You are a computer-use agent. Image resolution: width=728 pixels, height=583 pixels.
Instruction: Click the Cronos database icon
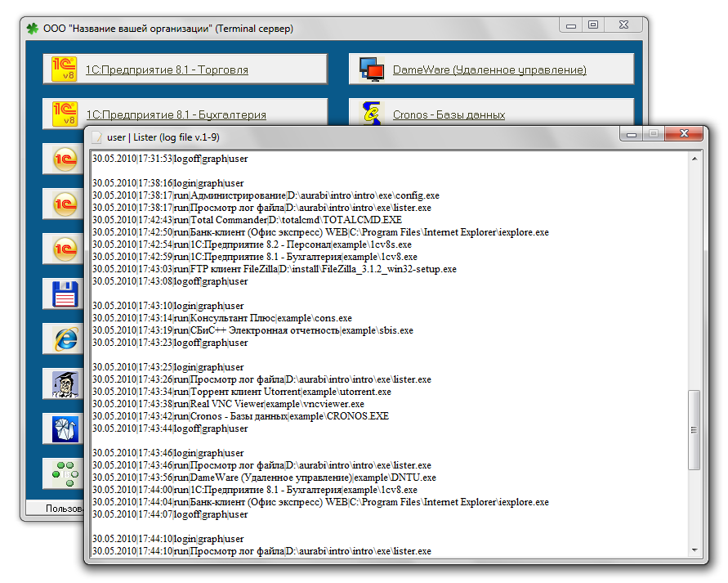click(x=372, y=114)
